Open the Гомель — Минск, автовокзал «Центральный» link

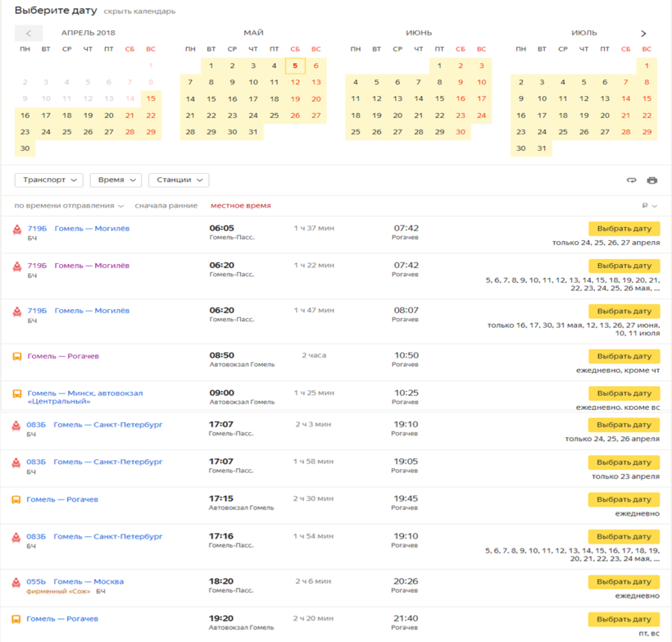point(84,398)
